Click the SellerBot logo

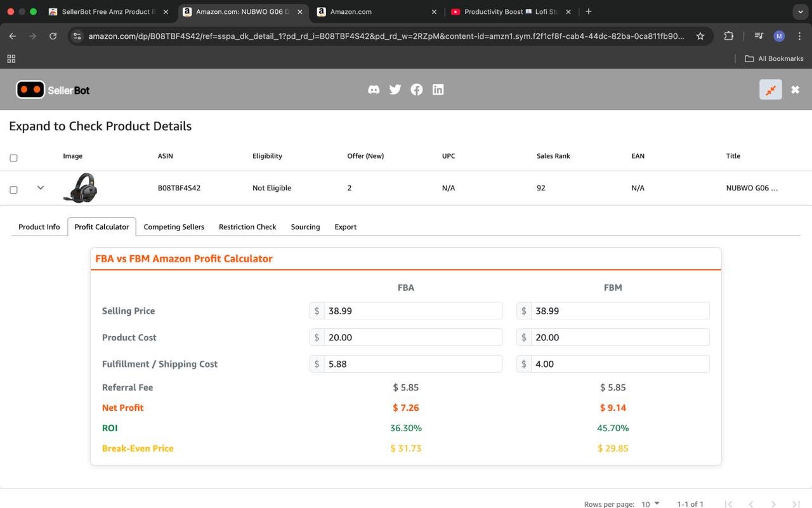(53, 90)
